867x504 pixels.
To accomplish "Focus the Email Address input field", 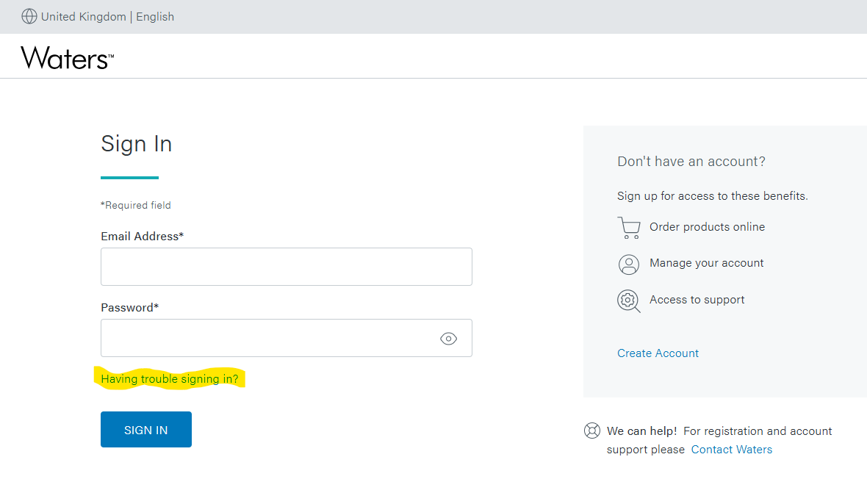I will coord(286,267).
